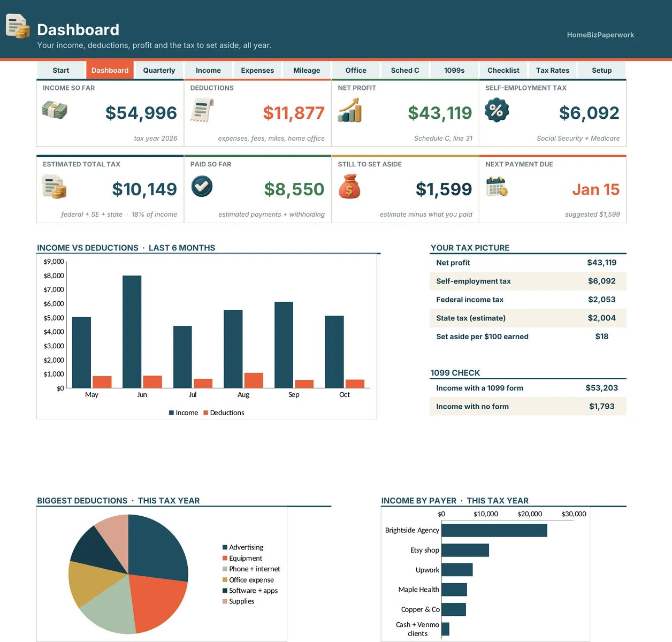Open the Setup tab
The height and width of the screenshot is (642, 672).
pyautogui.click(x=602, y=70)
